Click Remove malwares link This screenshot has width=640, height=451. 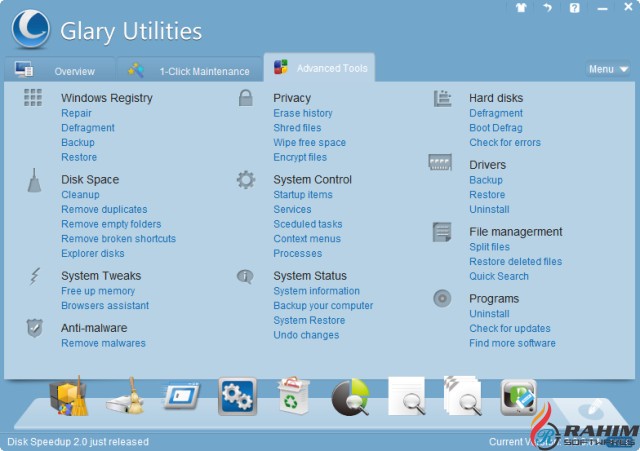103,343
